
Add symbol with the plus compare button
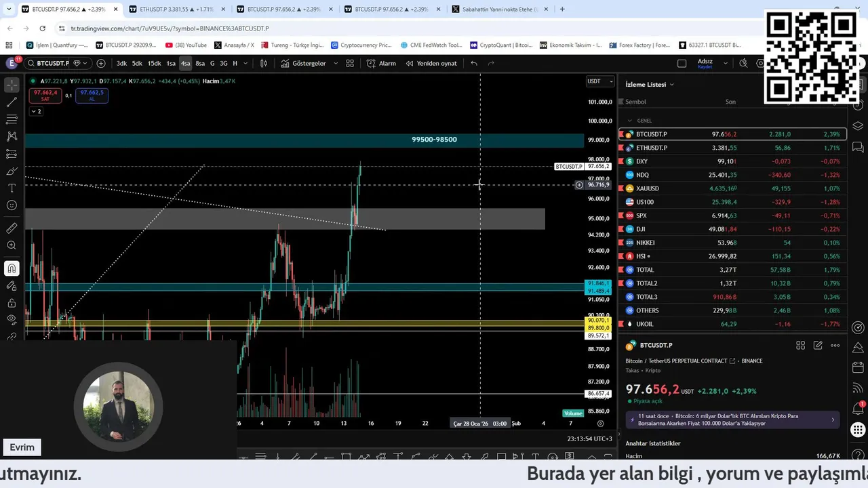[x=101, y=63]
